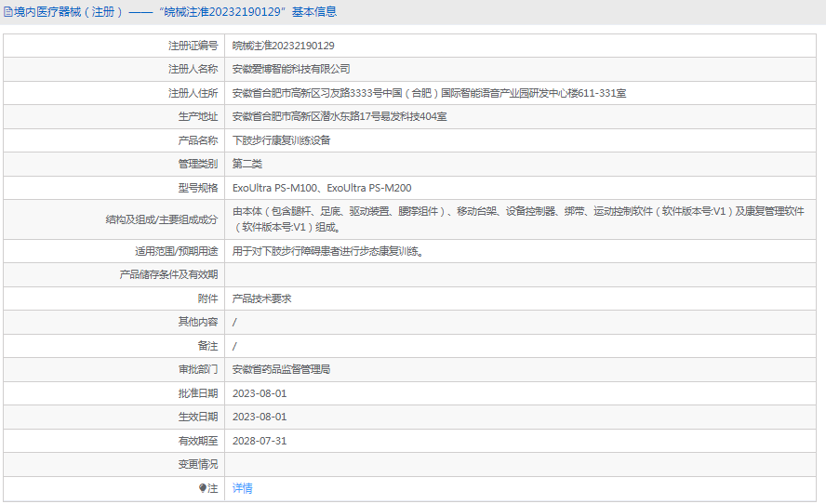Click the 产品储存条件及有效期 label
Viewport: 826px width, 504px height.
pyautogui.click(x=168, y=274)
